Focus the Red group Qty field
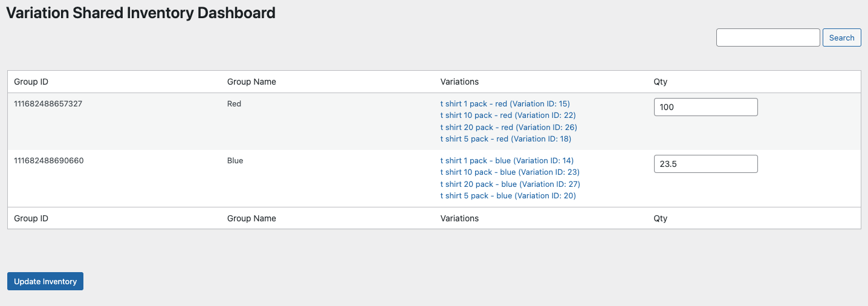 705,107
